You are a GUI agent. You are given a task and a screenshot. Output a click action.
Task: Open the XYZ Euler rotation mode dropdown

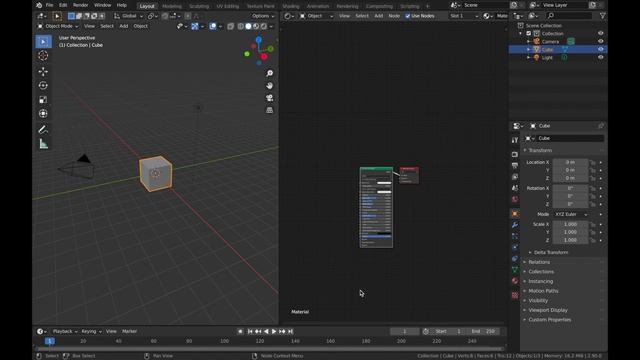click(x=571, y=214)
